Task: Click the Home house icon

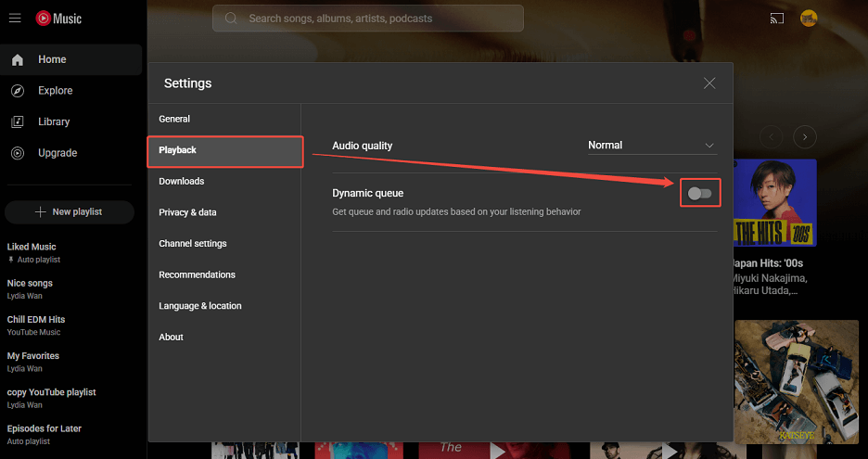Action: (x=18, y=59)
